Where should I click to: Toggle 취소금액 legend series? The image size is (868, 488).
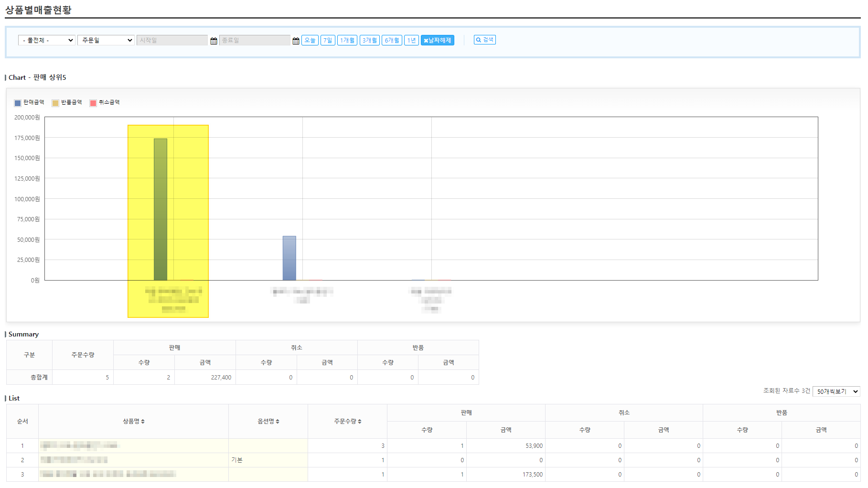[x=105, y=103]
